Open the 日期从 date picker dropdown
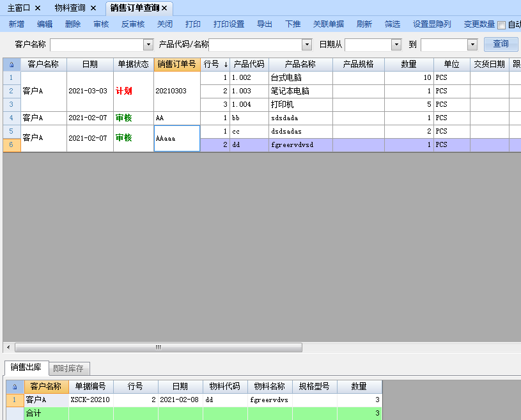The image size is (521, 420). coord(396,45)
